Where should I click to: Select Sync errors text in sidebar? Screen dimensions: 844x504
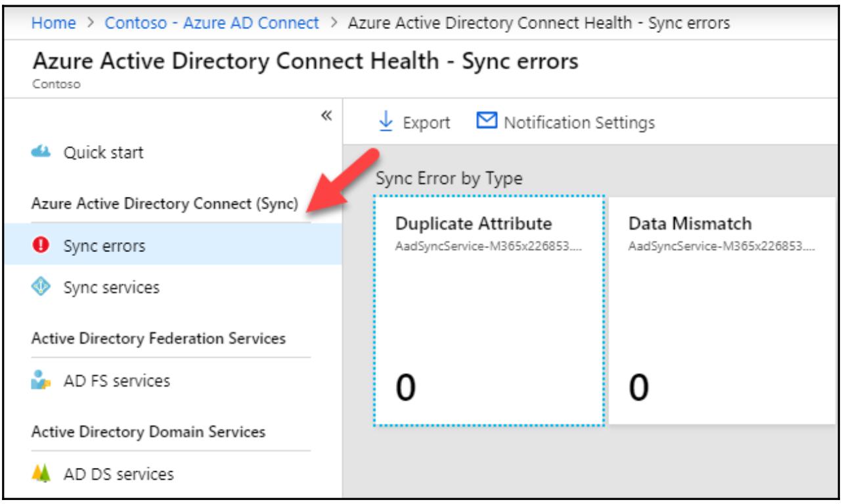104,247
